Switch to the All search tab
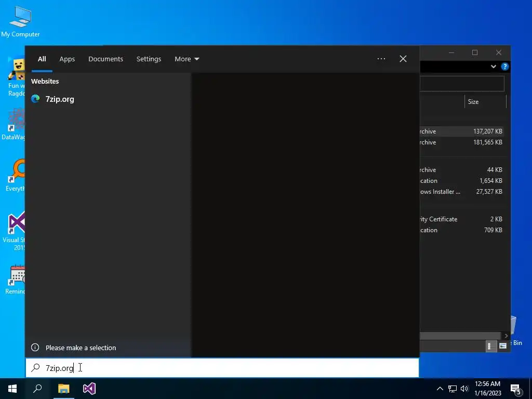 point(42,59)
